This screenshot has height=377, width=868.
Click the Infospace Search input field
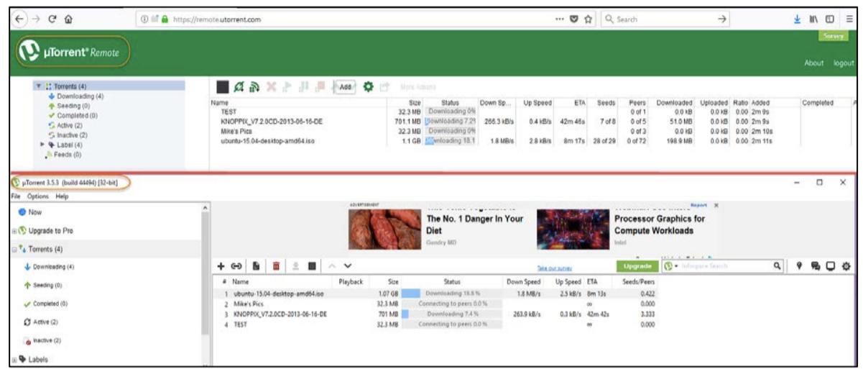point(726,266)
